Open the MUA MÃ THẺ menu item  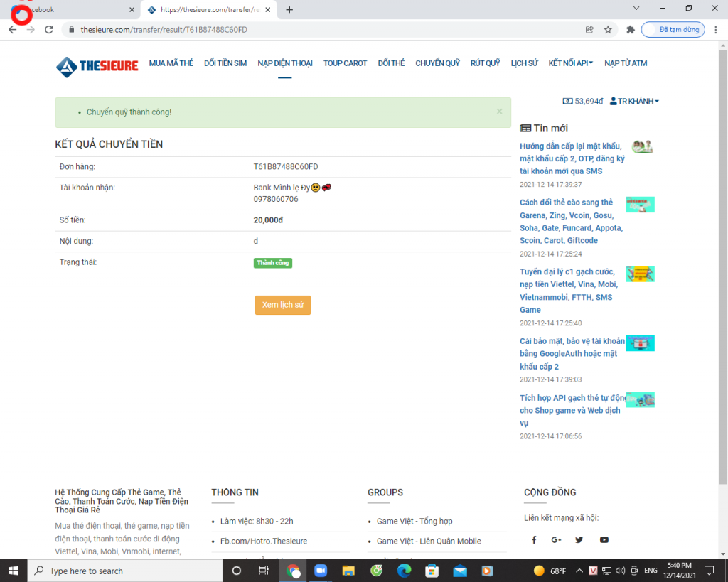click(171, 63)
